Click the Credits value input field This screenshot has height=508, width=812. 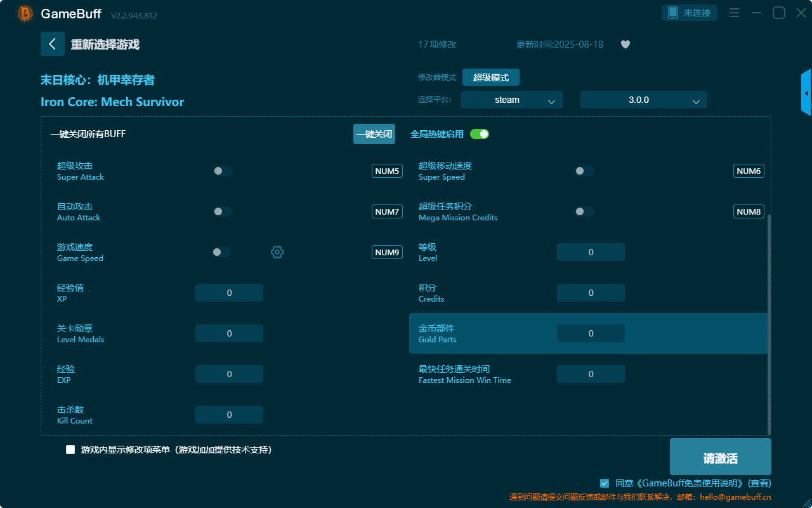click(x=591, y=293)
